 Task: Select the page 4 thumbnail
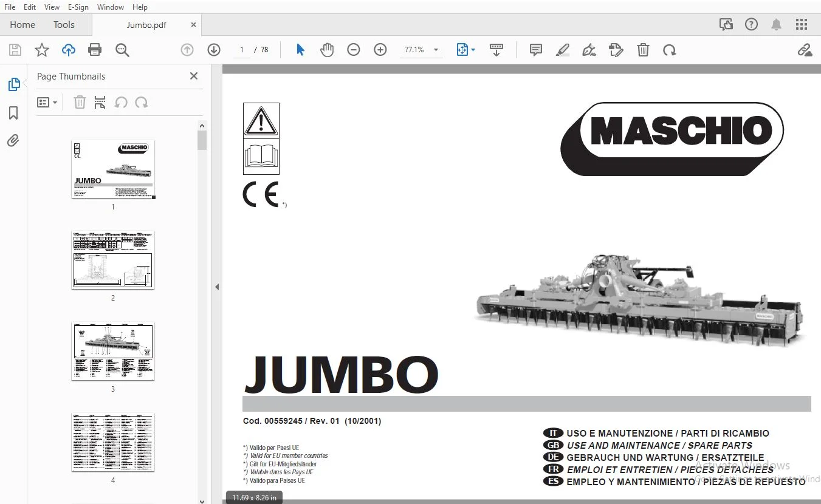(113, 442)
